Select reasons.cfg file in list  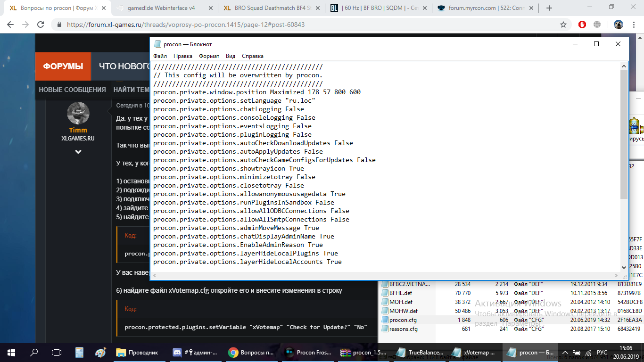pos(404,329)
